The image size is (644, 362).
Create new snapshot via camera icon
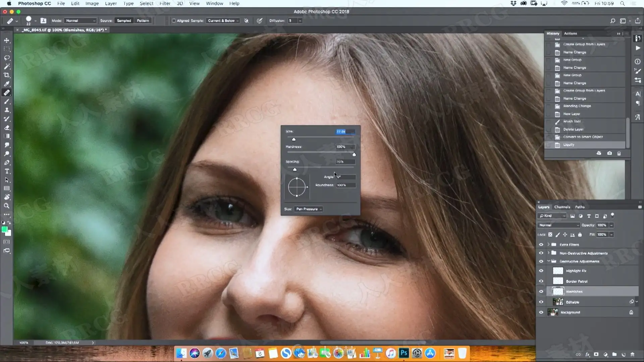click(609, 153)
